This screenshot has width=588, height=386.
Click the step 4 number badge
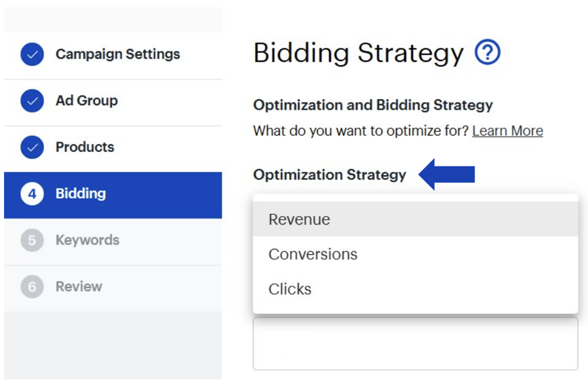(32, 194)
